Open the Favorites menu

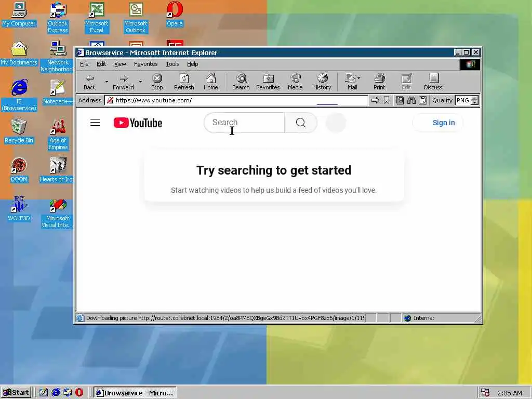tap(146, 64)
